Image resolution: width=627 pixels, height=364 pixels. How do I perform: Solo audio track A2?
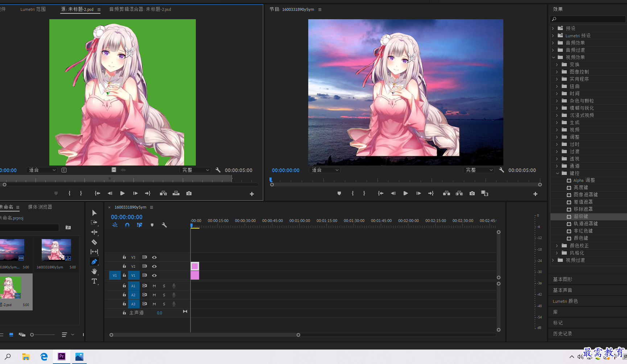[164, 295]
